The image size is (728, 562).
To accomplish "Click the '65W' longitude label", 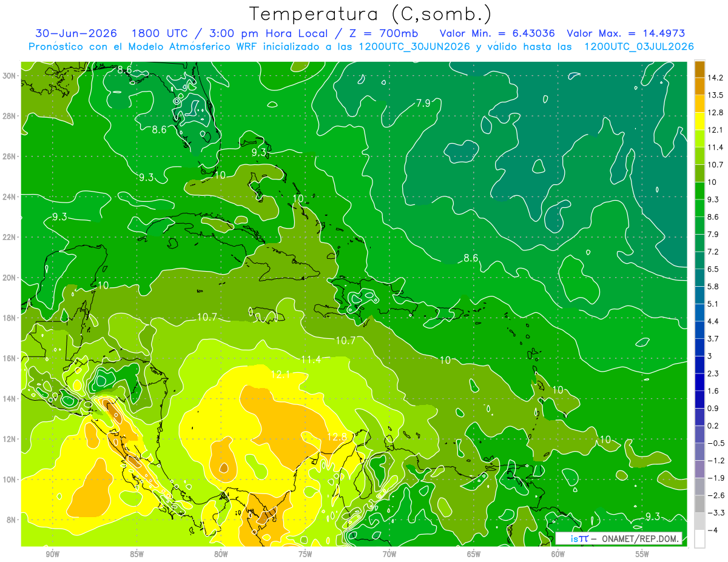I will [474, 554].
